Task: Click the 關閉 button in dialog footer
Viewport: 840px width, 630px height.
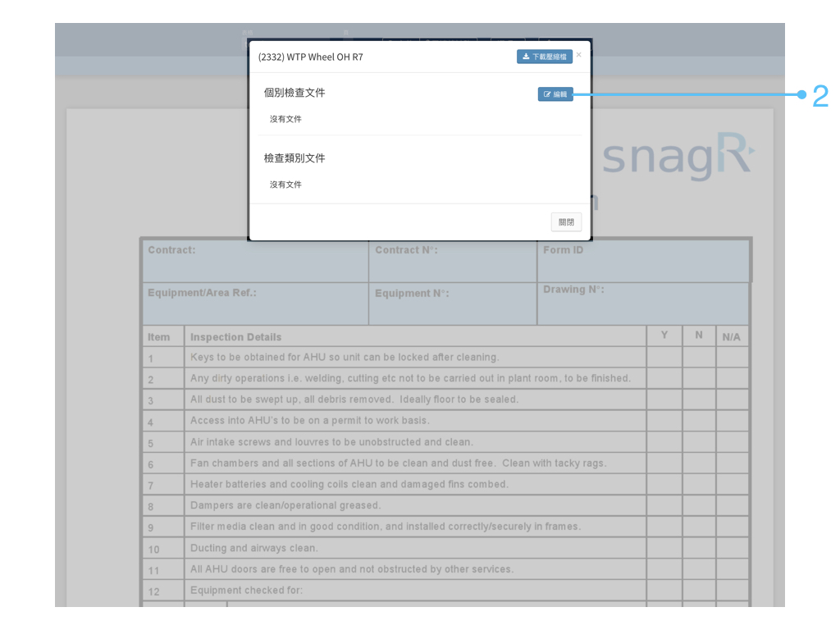Action: 566,221
